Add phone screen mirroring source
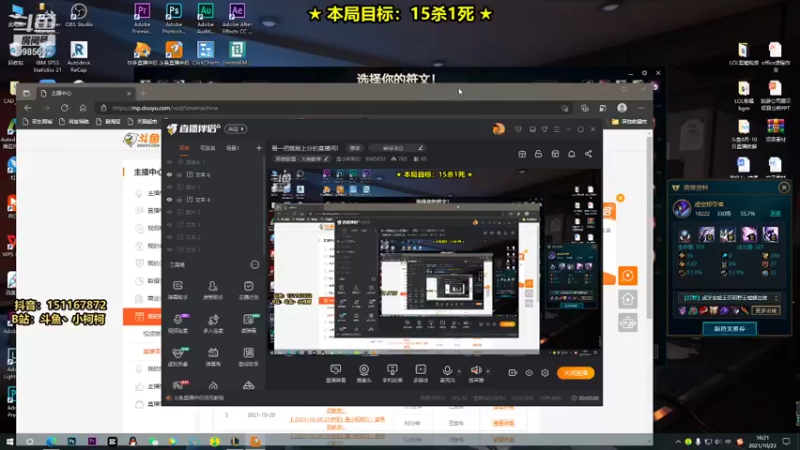Image resolution: width=800 pixels, height=450 pixels. click(392, 373)
